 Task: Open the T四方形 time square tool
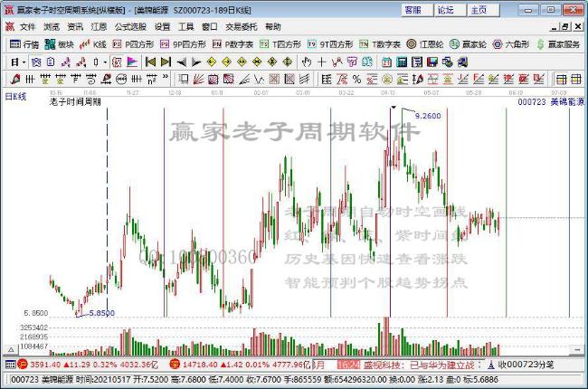point(280,44)
